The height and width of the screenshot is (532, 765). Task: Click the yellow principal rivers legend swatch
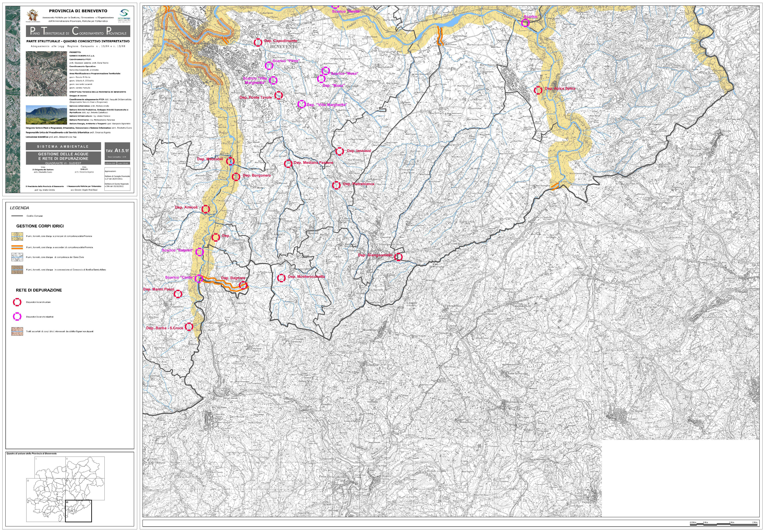tap(17, 236)
